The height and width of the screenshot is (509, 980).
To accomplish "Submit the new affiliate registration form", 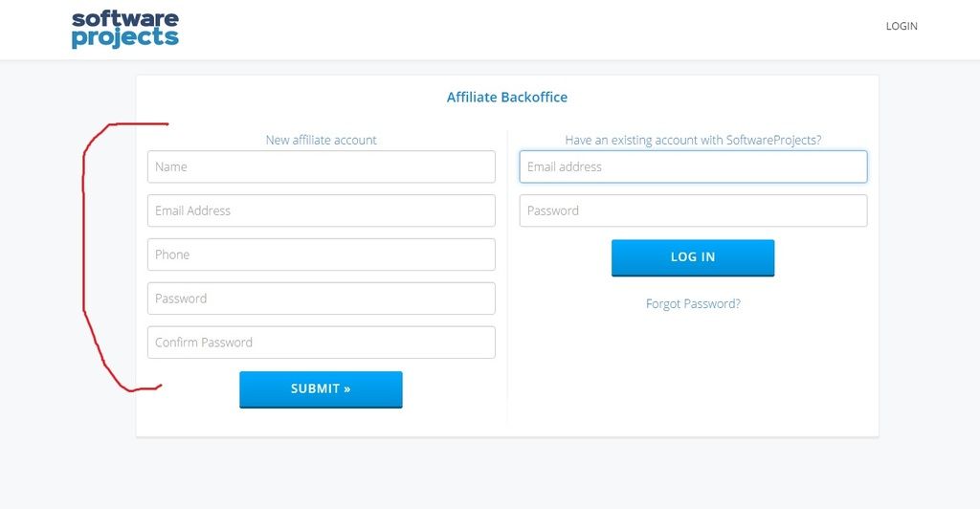I will 321,389.
